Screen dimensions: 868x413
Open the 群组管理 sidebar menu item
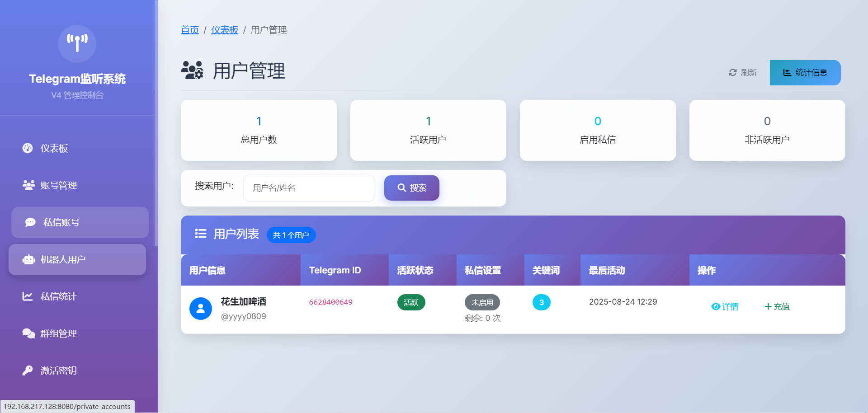(59, 333)
